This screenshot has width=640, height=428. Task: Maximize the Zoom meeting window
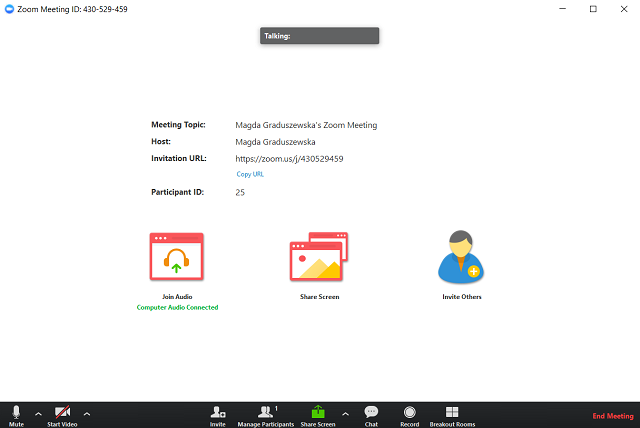592,9
